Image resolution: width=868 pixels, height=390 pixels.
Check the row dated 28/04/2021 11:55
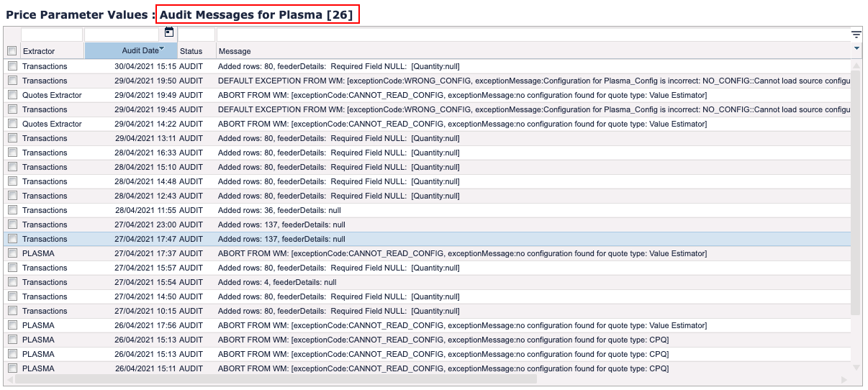tap(12, 210)
